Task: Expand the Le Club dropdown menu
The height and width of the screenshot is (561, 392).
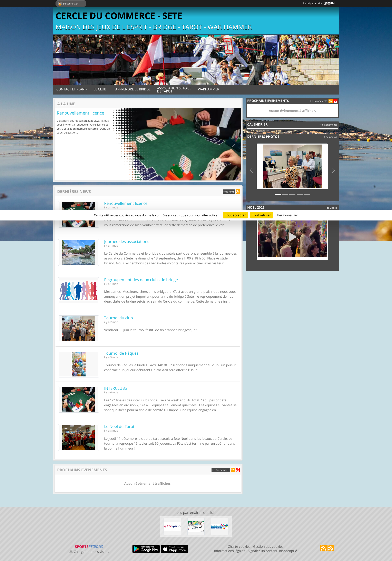Action: (101, 89)
